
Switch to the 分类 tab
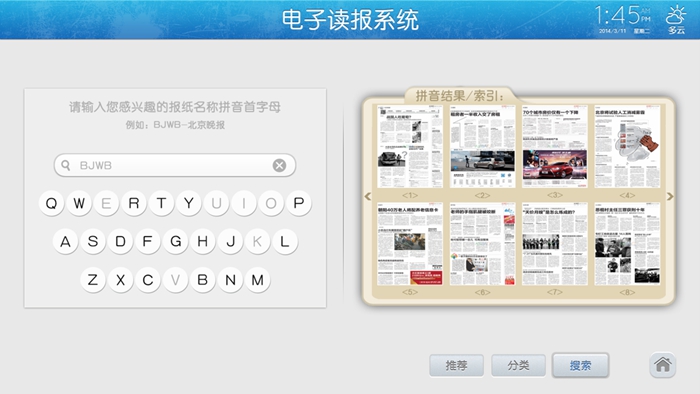[x=518, y=365]
